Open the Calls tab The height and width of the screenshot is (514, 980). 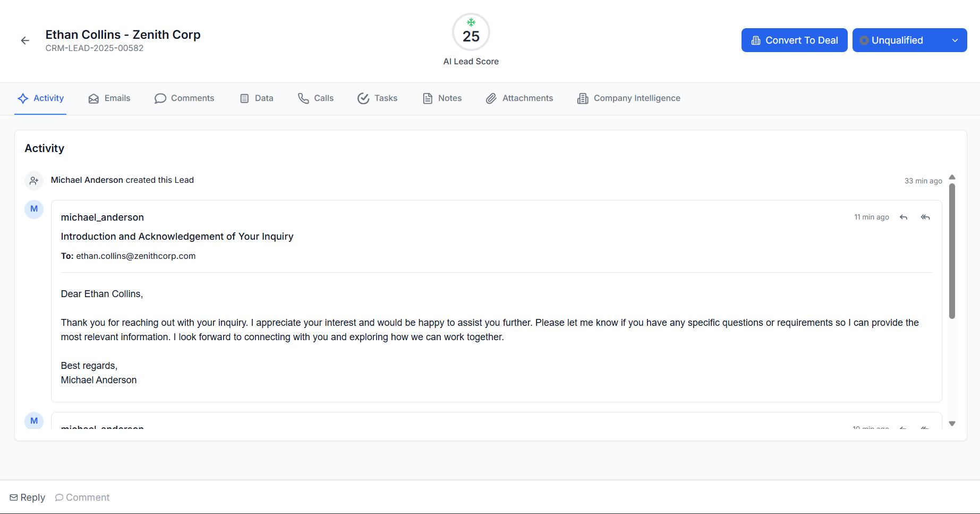point(316,98)
